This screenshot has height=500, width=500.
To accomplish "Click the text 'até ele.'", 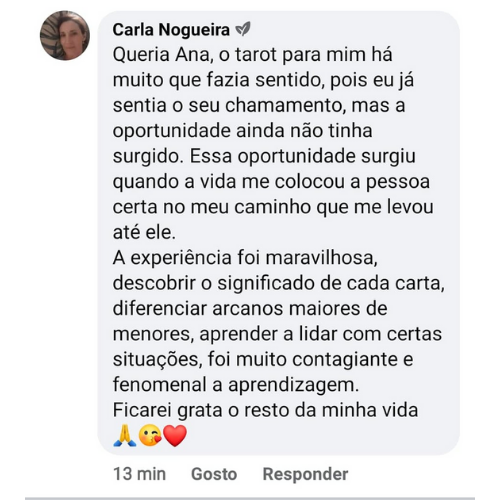I will (x=144, y=232).
